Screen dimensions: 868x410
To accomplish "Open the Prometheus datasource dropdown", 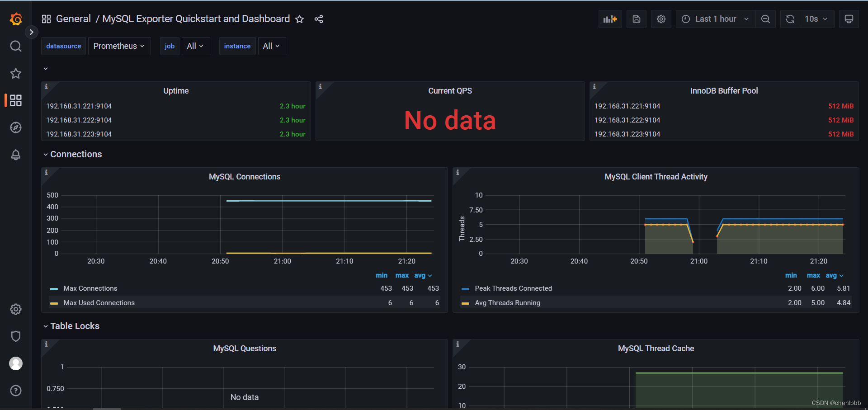I will pos(119,46).
